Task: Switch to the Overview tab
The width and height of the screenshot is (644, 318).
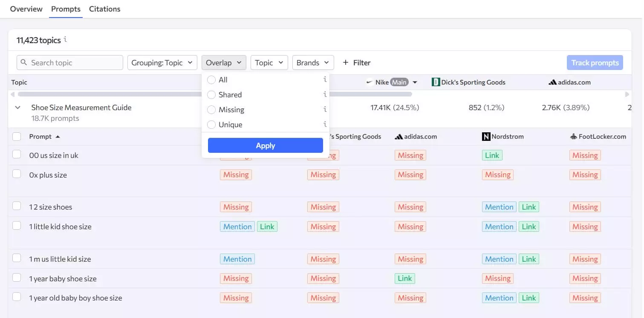Action: [26, 9]
